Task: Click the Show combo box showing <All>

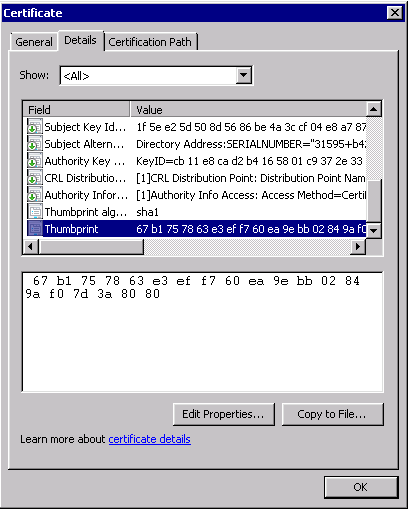Action: pyautogui.click(x=156, y=76)
